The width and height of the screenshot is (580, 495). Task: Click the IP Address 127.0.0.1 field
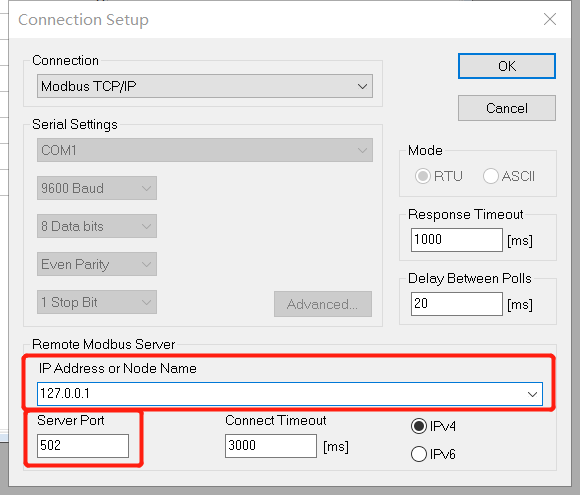coord(290,394)
